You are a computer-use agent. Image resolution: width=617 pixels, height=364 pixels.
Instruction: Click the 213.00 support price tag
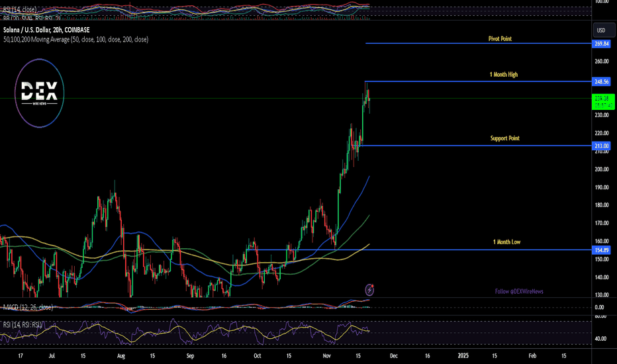click(x=601, y=146)
